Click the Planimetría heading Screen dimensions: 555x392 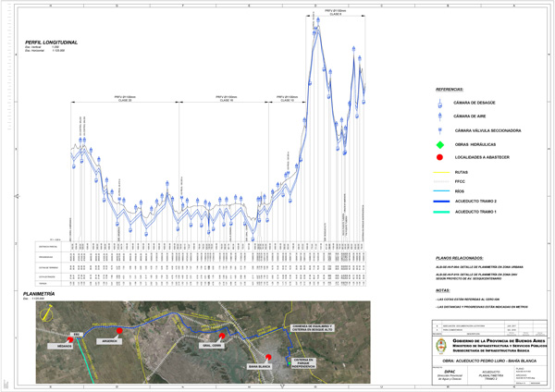pos(42,293)
